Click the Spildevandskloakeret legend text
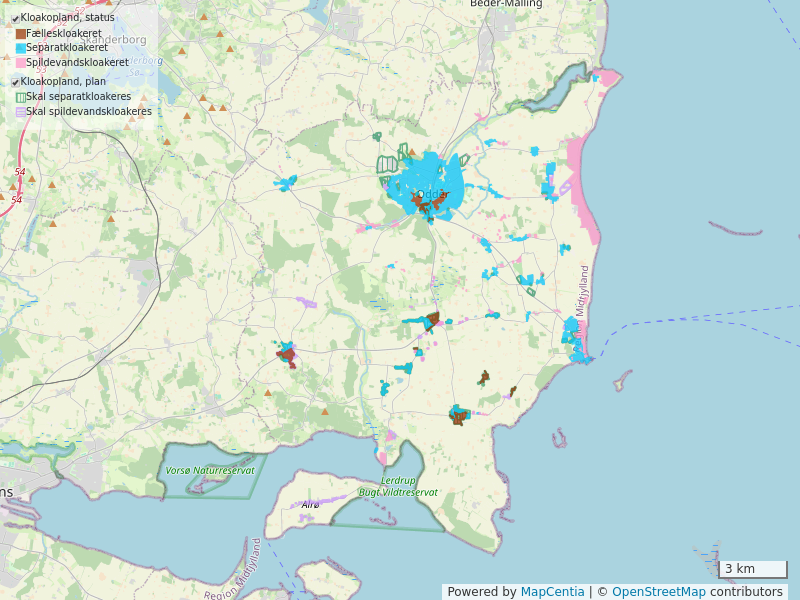The width and height of the screenshot is (800, 600). (x=77, y=62)
